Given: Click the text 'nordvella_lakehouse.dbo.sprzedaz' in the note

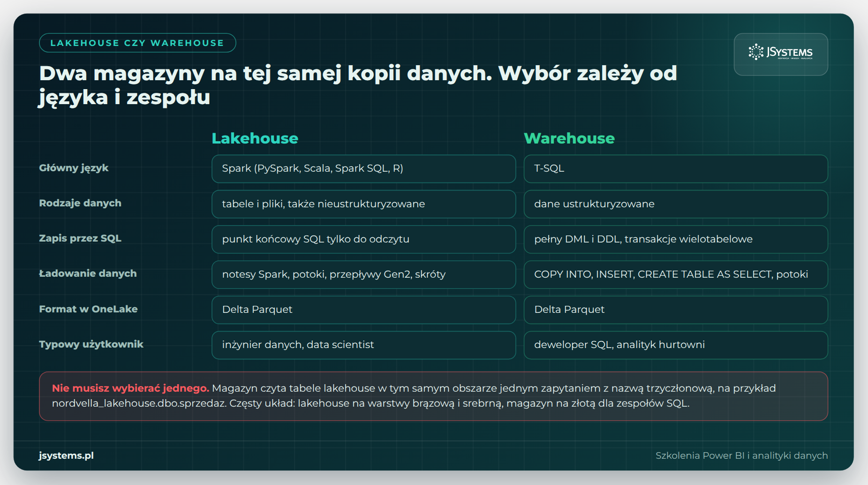Looking at the screenshot, I should (x=139, y=403).
